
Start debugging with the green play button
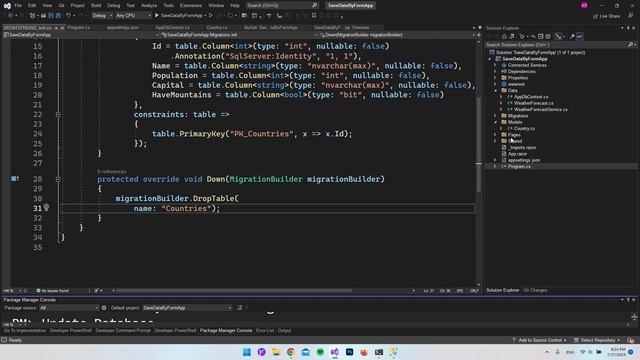[x=157, y=16]
